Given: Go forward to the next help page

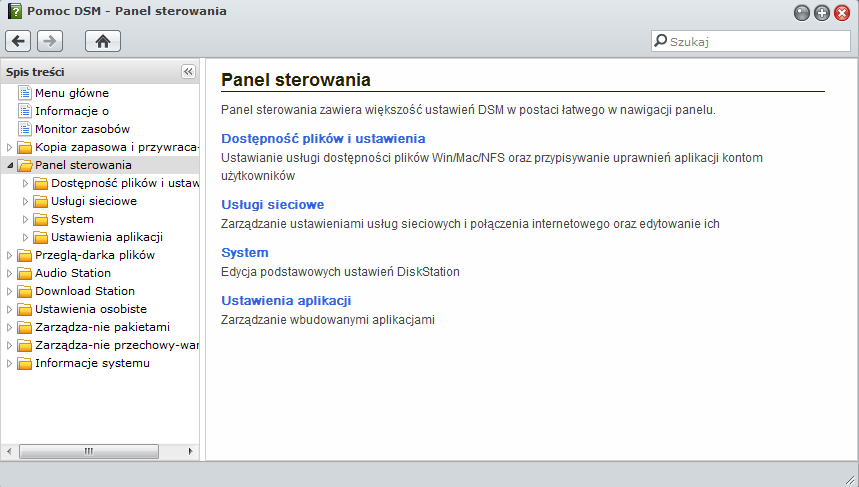Looking at the screenshot, I should (50, 41).
